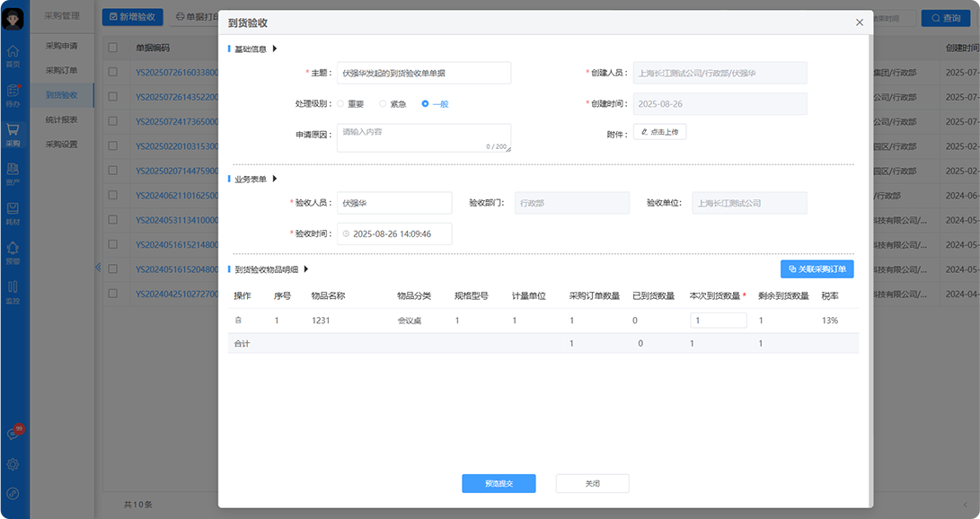Choose the 一般 priority radio option

[x=425, y=104]
